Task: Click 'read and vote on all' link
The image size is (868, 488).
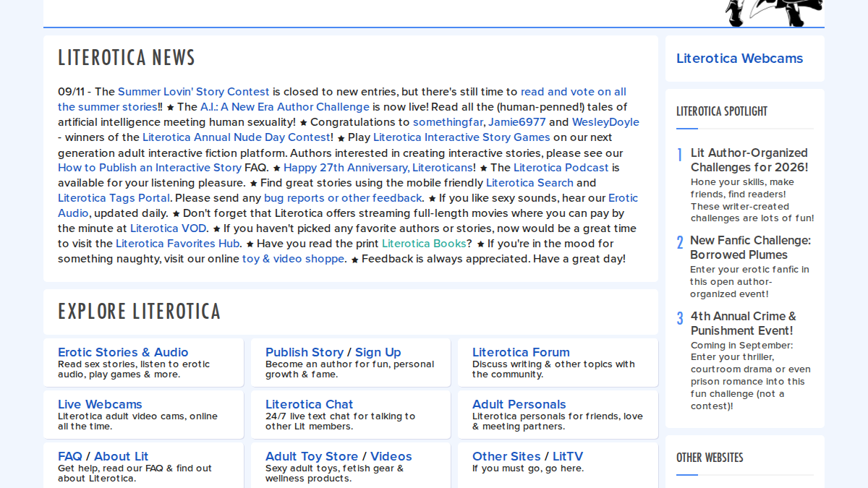Action: coord(574,92)
